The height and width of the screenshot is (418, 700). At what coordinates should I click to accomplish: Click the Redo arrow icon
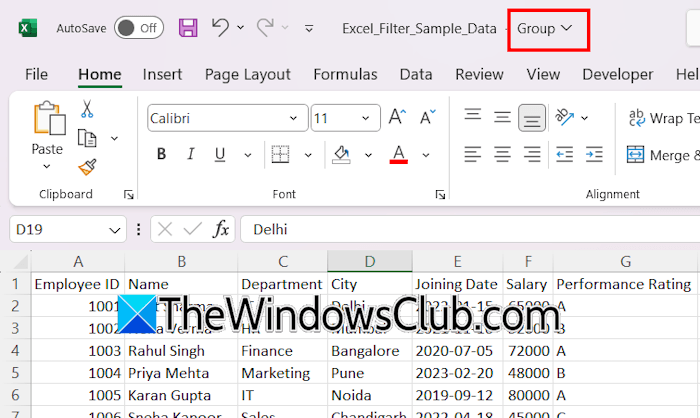[x=265, y=27]
